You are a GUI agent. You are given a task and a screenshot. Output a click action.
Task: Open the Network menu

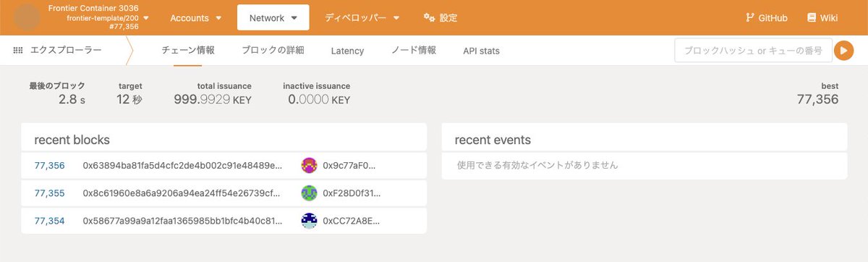273,17
